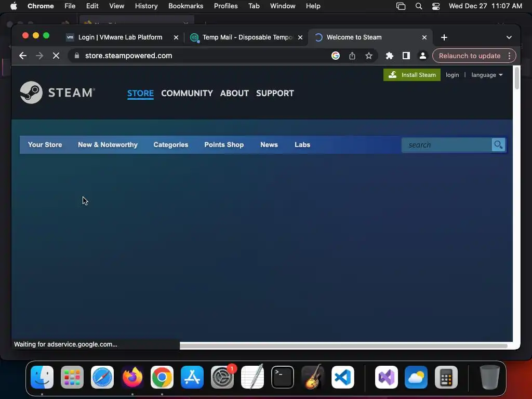Open Calculator from the Dock

click(x=446, y=377)
